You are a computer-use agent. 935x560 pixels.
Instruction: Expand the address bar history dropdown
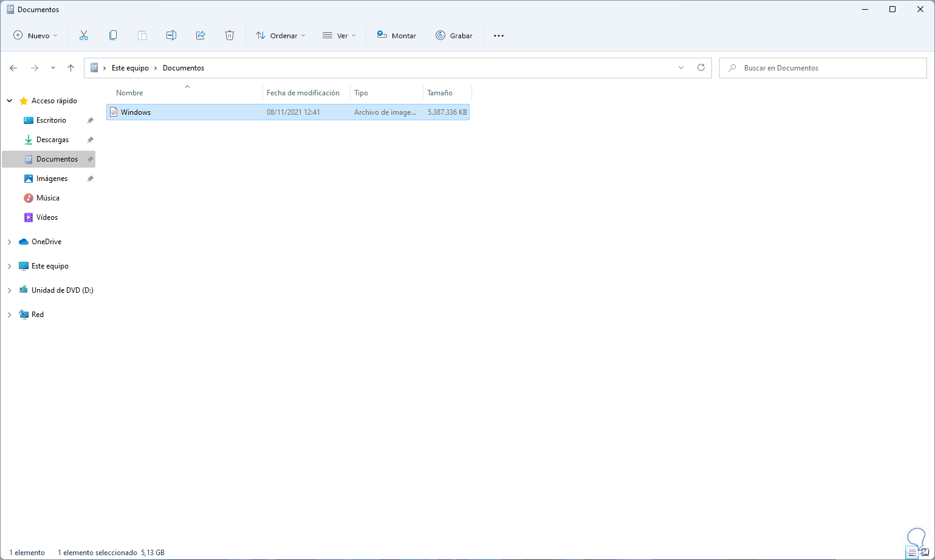click(681, 67)
